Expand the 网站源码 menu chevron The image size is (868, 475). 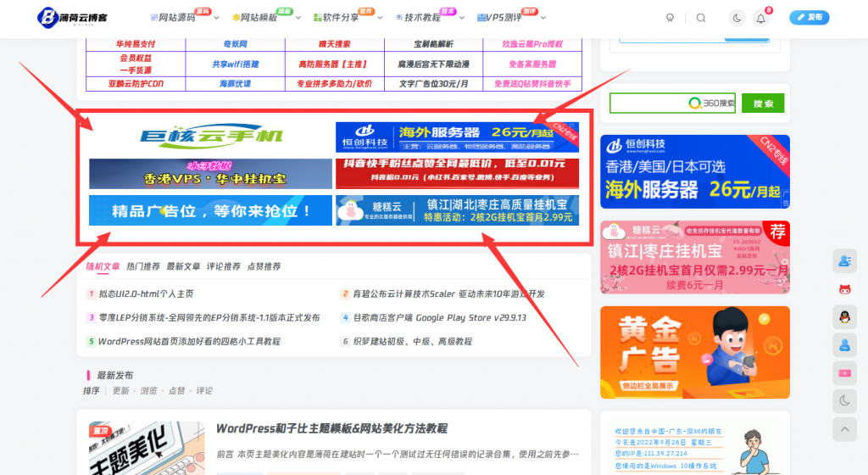[216, 18]
